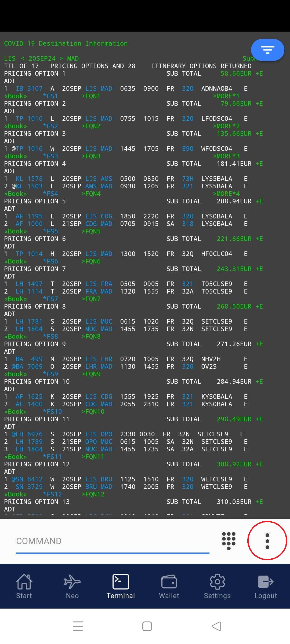Open flight KL 1578 details
290x644 pixels.
coord(29,179)
